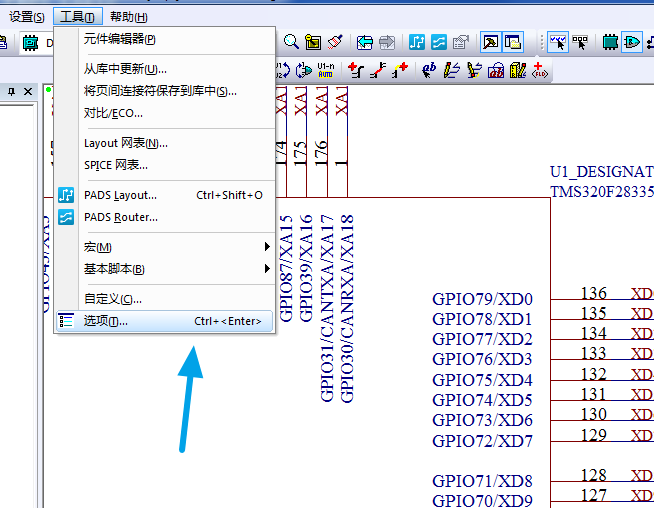Click the Modify 2D Line pencil icon
Image resolution: width=654 pixels, height=508 pixels.
474,70
